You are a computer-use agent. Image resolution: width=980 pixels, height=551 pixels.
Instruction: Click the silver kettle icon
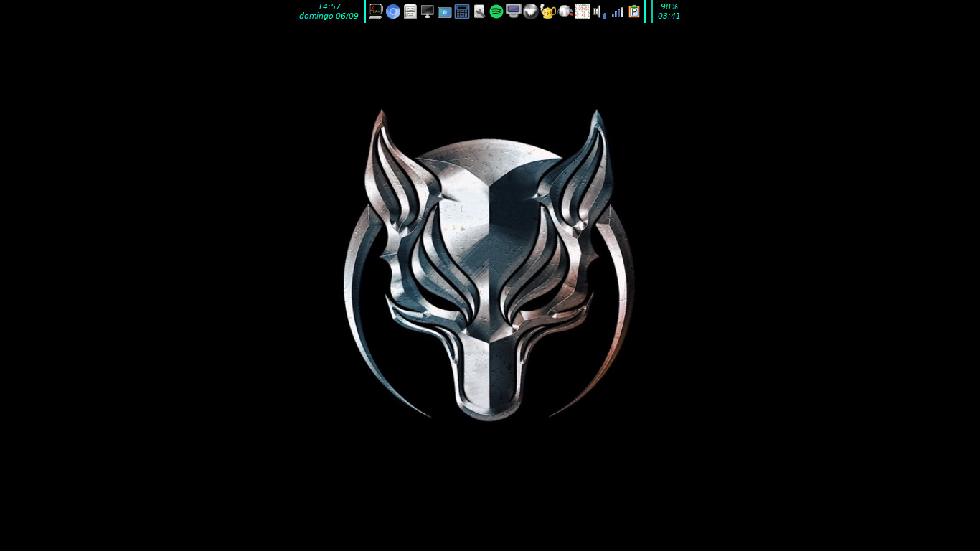565,11
